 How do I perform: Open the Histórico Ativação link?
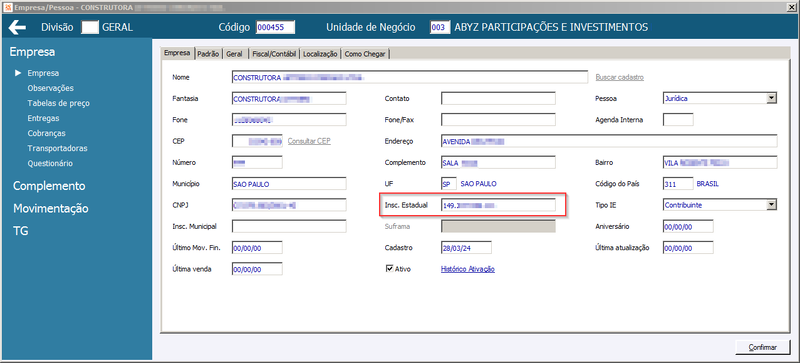[x=467, y=269]
